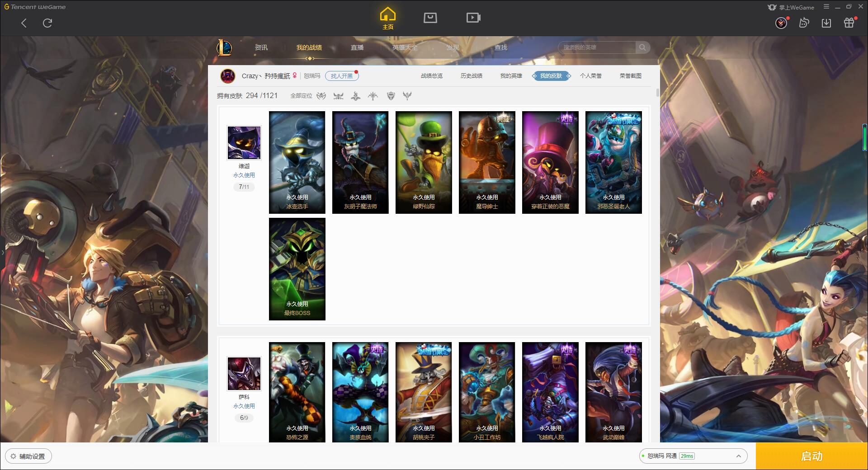Open the hamburger main menu
Screen dimensions: 868x470
826,7
